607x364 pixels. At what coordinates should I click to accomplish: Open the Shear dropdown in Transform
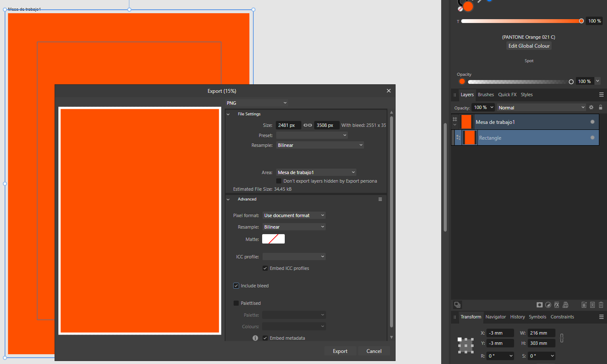(552, 356)
